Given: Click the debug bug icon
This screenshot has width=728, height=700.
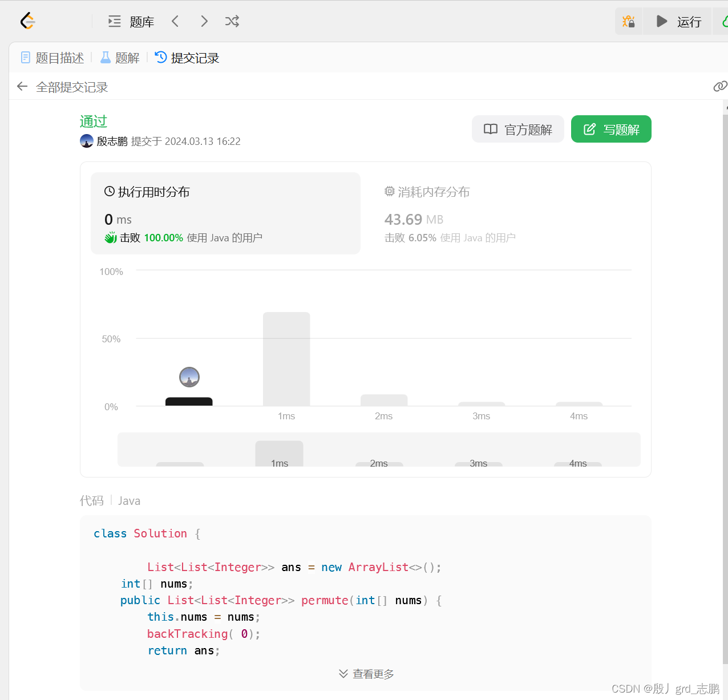Looking at the screenshot, I should (x=629, y=22).
